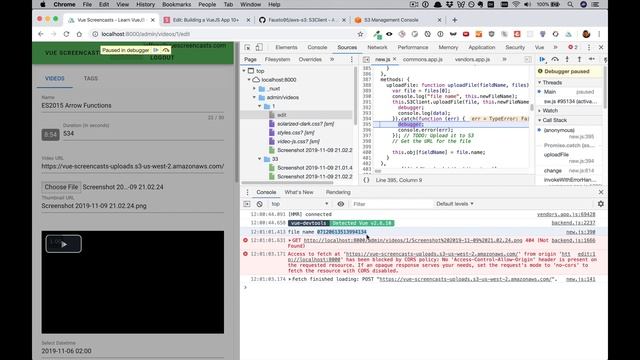Switch to S3 Management Console tab

[391, 20]
